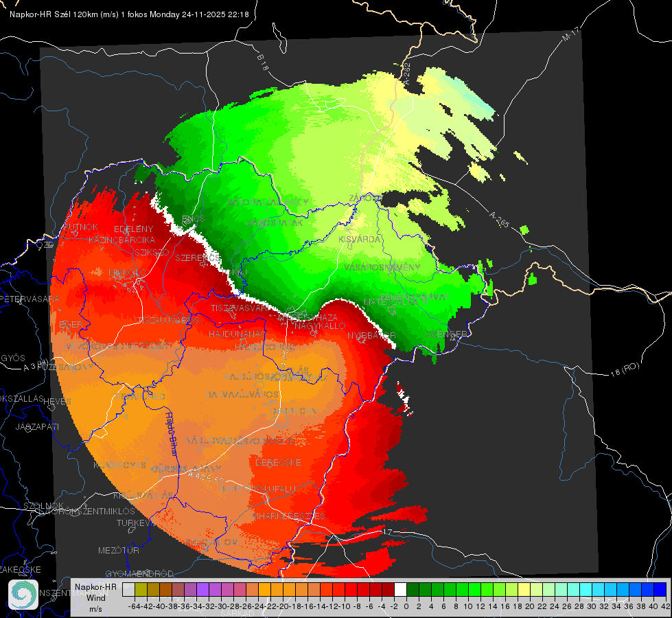Choose the pale yellow legend swatch near 18
Image resolution: width=672 pixels, height=618 pixels.
point(524,589)
